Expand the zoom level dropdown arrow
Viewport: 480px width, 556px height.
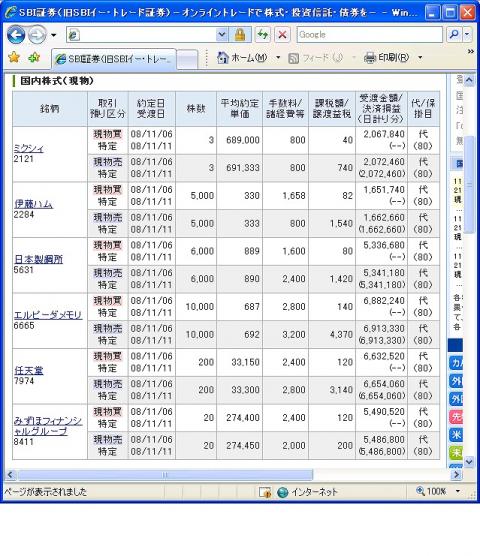point(458,491)
